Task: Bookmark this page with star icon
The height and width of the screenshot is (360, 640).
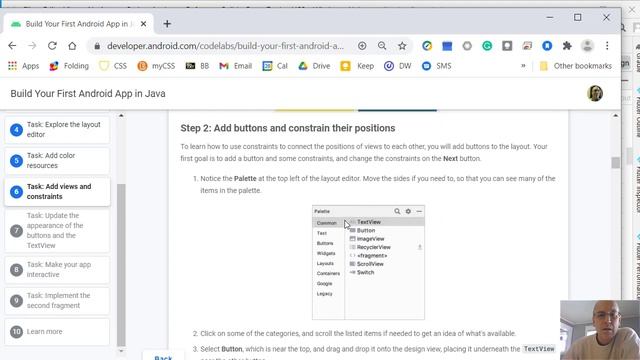Action: click(402, 46)
